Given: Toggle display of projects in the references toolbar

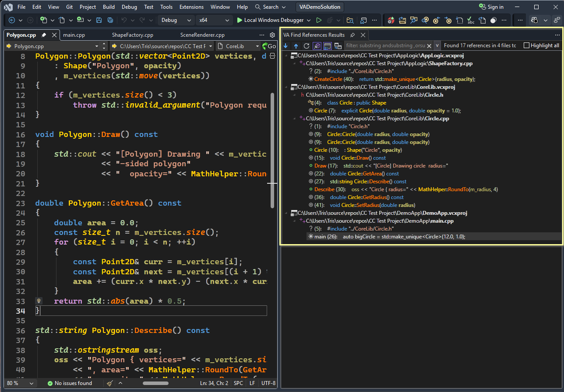Looking at the screenshot, I should [x=317, y=45].
